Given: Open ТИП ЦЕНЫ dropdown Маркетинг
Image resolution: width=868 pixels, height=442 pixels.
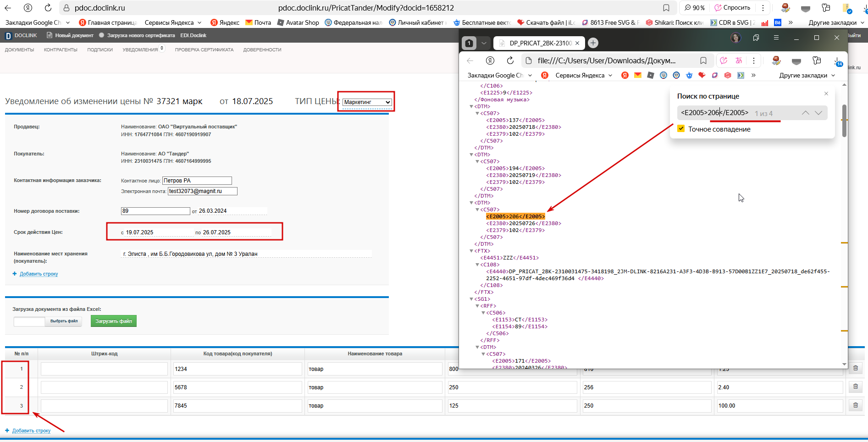Looking at the screenshot, I should [x=367, y=102].
